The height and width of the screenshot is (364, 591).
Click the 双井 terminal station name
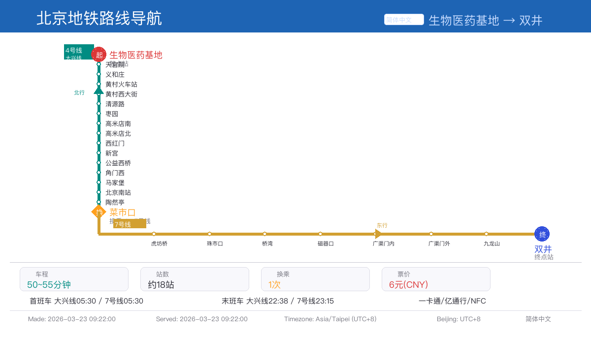pos(543,249)
